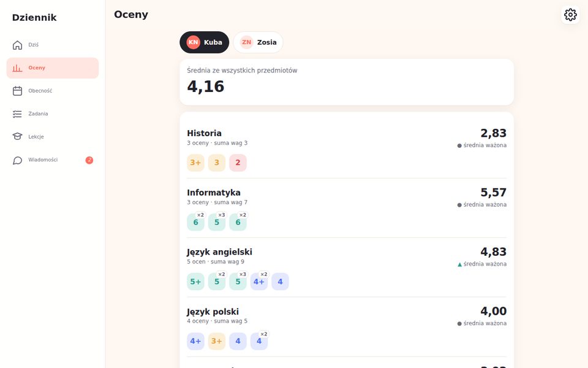Click the Historia average 2,83
This screenshot has width=588, height=368.
[x=494, y=133]
